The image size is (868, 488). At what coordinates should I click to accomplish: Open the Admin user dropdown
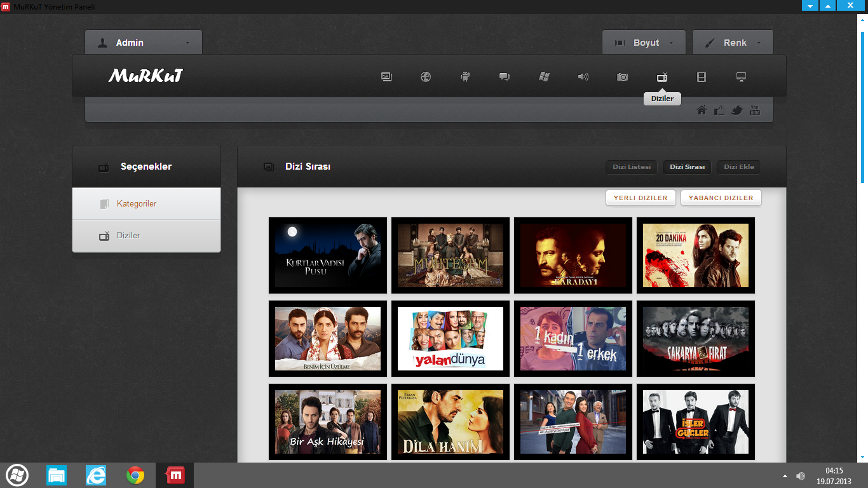pyautogui.click(x=144, y=43)
